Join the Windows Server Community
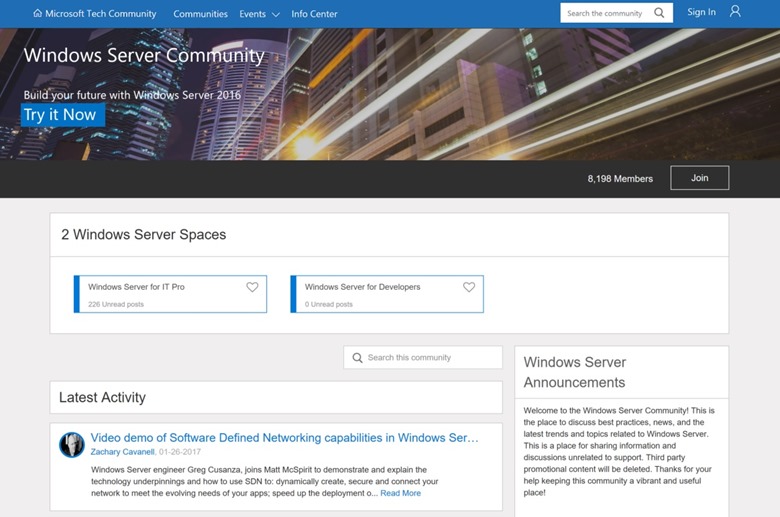The width and height of the screenshot is (780, 517). click(699, 178)
